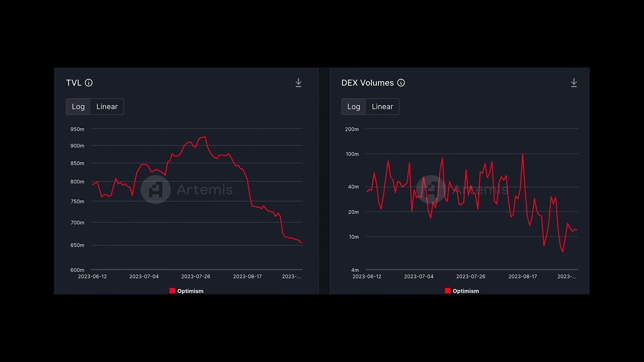The width and height of the screenshot is (644, 362).
Task: Click the 650m axis label on TVL chart
Action: pyautogui.click(x=77, y=245)
